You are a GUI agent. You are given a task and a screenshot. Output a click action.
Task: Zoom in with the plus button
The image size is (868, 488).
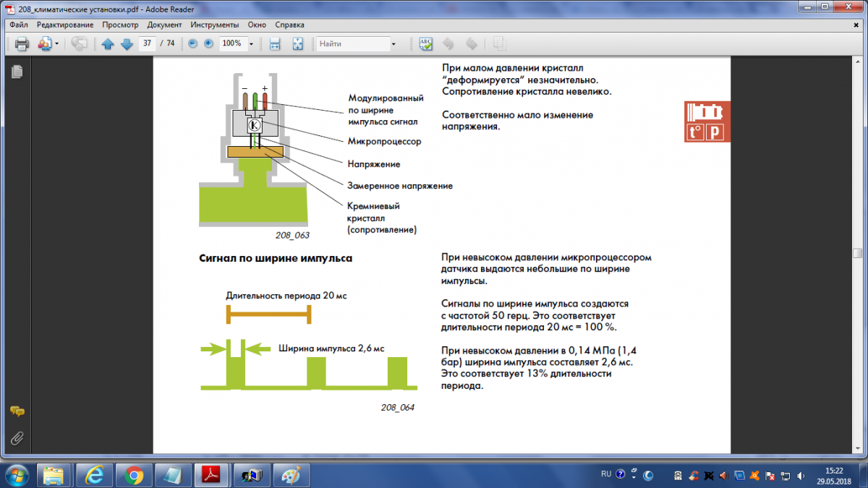pyautogui.click(x=209, y=43)
